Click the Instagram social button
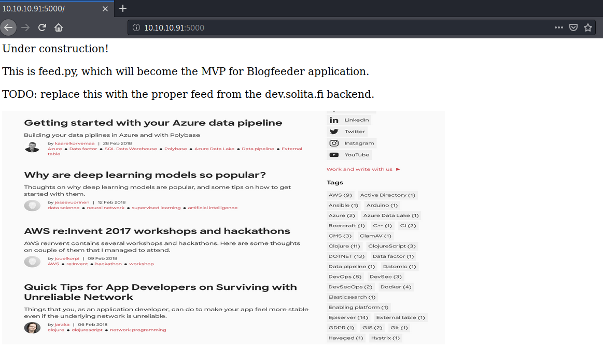 352,143
